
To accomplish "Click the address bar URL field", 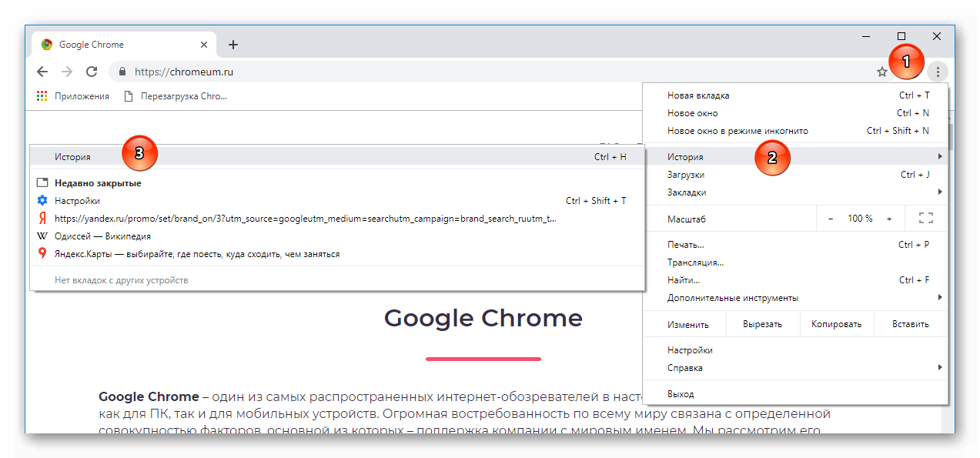I will coord(500,72).
